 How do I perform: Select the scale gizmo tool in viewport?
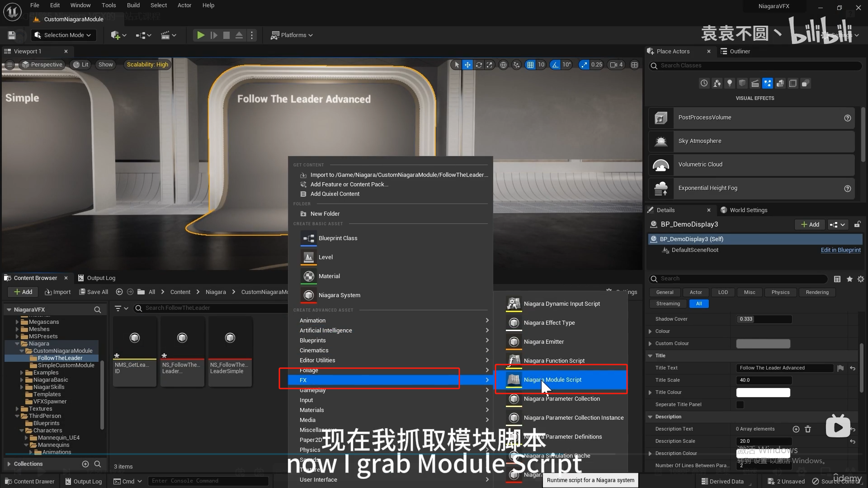[x=490, y=65]
